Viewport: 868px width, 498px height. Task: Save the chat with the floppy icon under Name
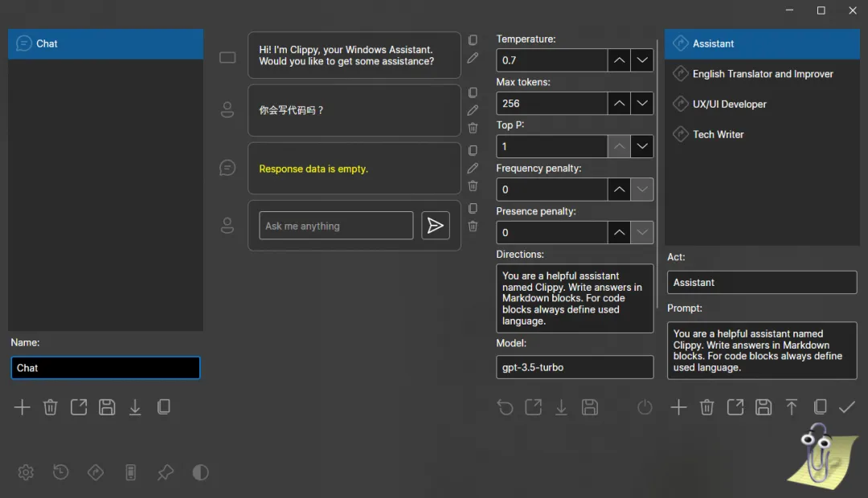[107, 407]
